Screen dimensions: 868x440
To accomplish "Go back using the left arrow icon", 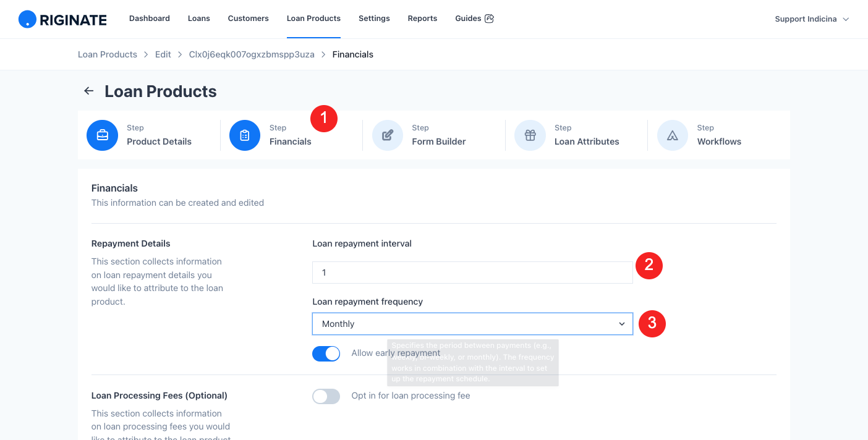I will 89,91.
